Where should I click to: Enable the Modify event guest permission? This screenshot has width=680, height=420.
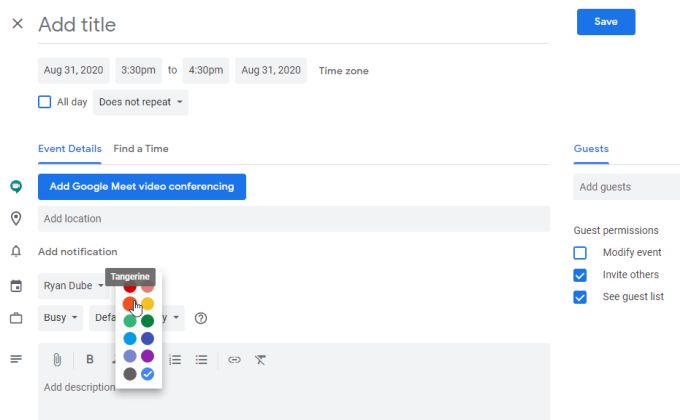click(x=580, y=253)
